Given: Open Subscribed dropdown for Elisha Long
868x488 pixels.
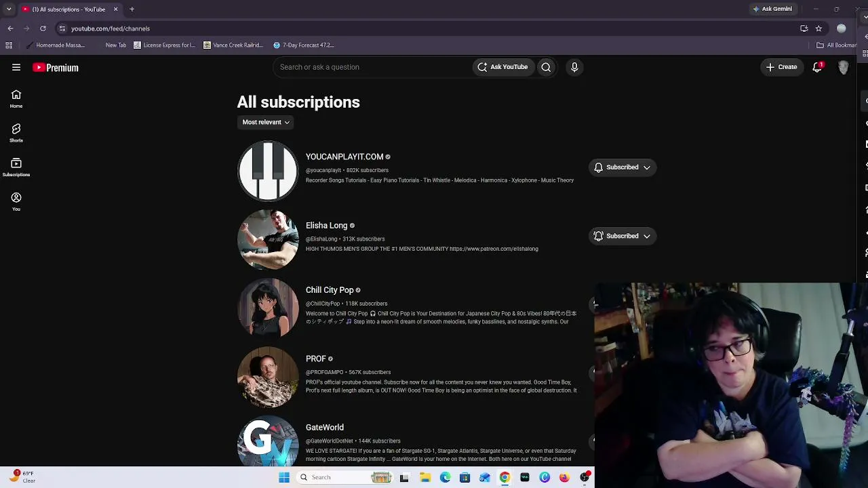Looking at the screenshot, I should 623,236.
